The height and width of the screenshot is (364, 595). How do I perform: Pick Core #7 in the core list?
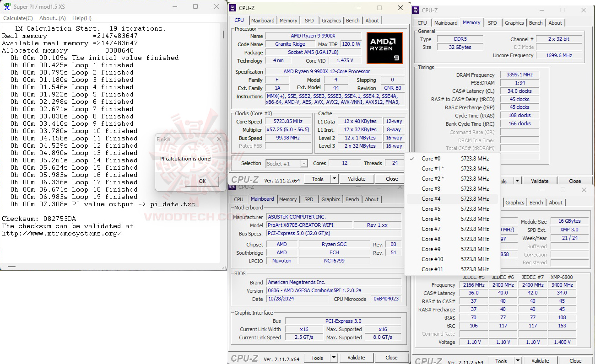tap(451, 229)
